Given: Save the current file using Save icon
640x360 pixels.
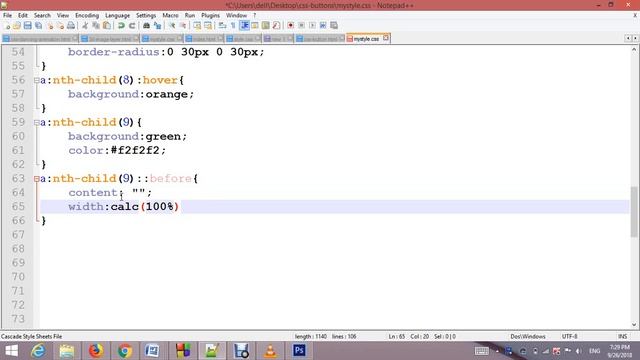Looking at the screenshot, I should tap(27, 25).
